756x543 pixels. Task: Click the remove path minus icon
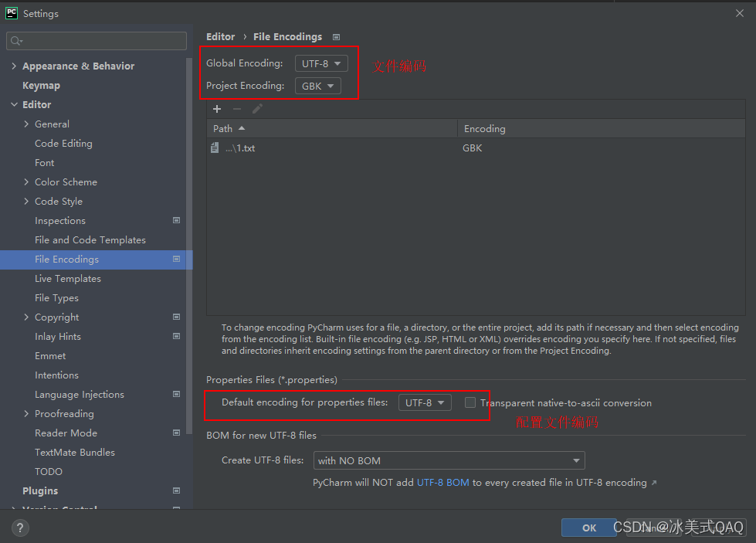click(x=237, y=109)
